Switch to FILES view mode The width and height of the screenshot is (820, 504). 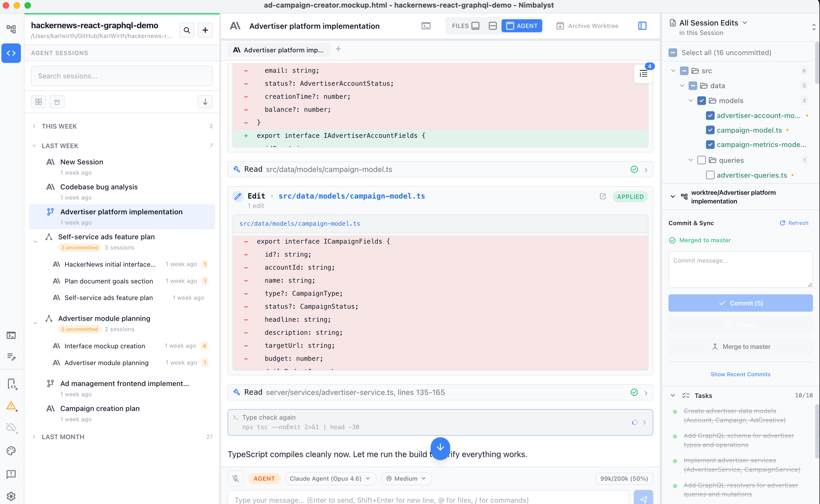tap(465, 26)
